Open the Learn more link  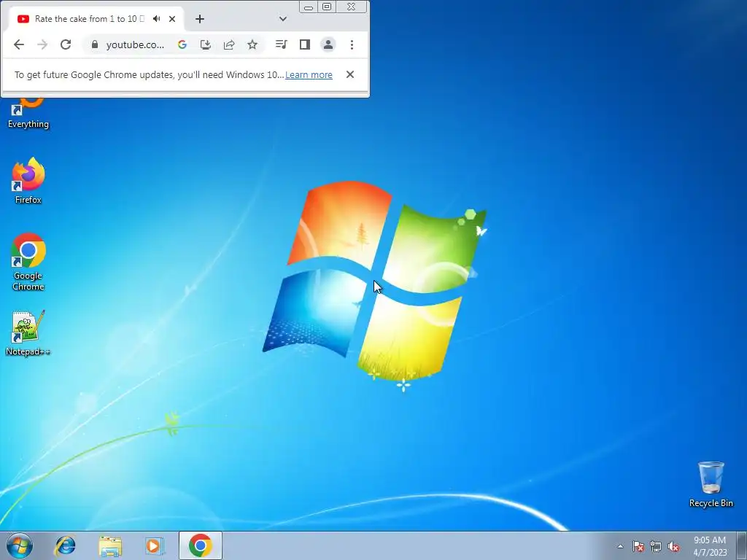pos(309,75)
